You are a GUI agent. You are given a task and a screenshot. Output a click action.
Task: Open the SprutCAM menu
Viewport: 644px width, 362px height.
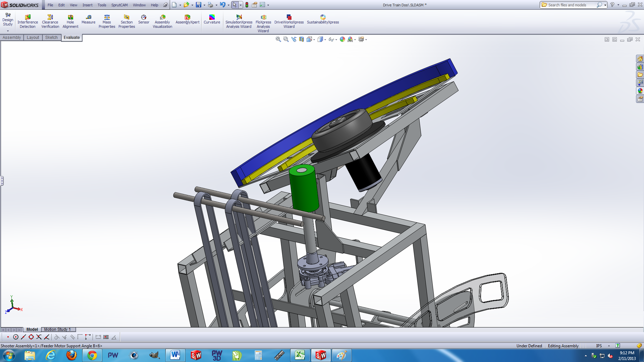[x=119, y=5]
